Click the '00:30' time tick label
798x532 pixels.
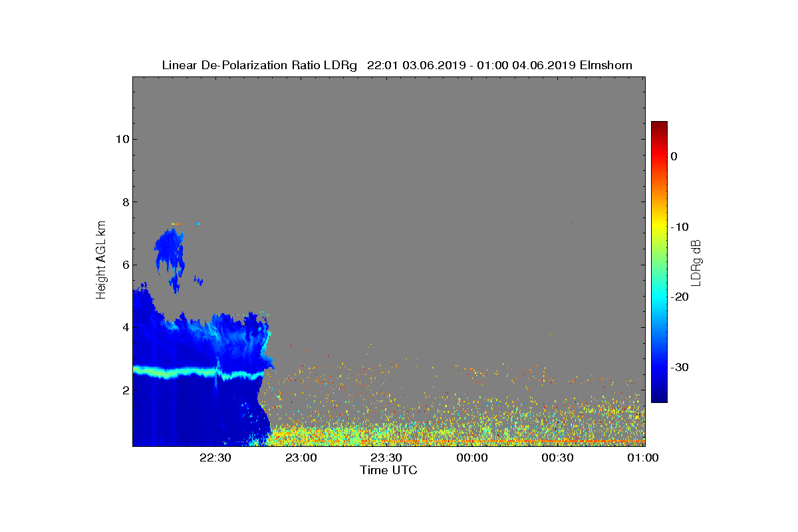pyautogui.click(x=559, y=458)
